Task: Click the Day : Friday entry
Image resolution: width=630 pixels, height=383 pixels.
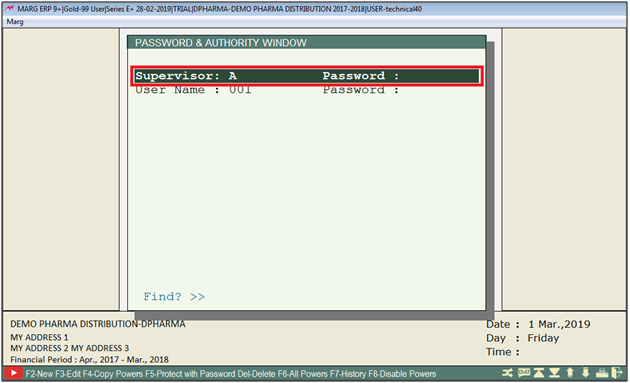Action: (x=523, y=338)
